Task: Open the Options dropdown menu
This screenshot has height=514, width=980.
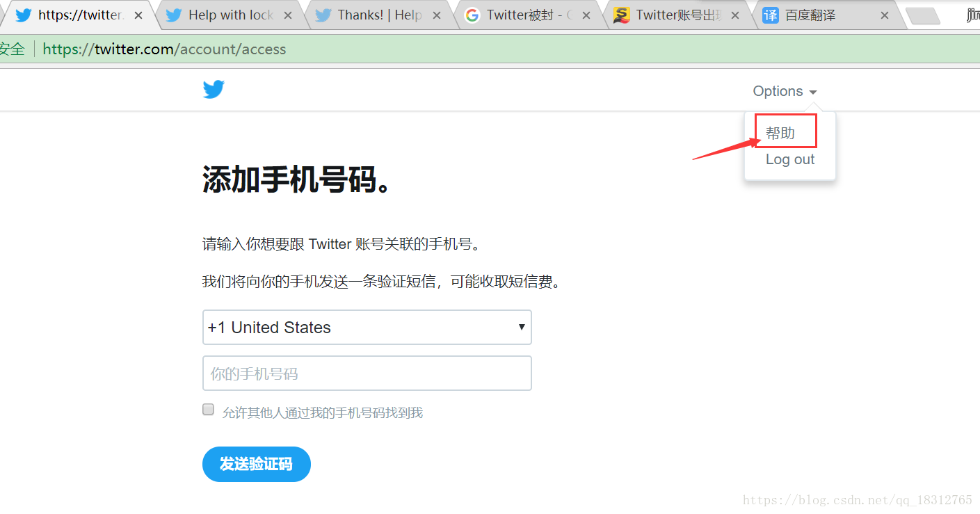Action: (x=785, y=91)
